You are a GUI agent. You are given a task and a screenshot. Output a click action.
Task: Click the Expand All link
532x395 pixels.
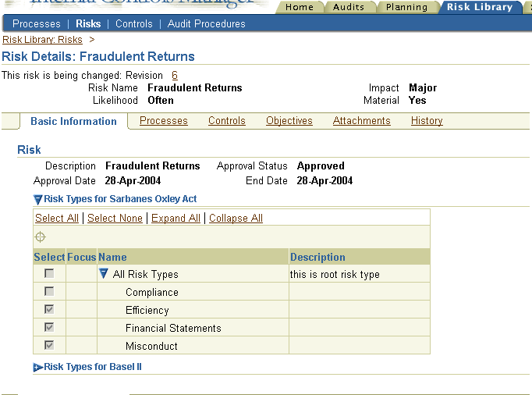(x=176, y=218)
